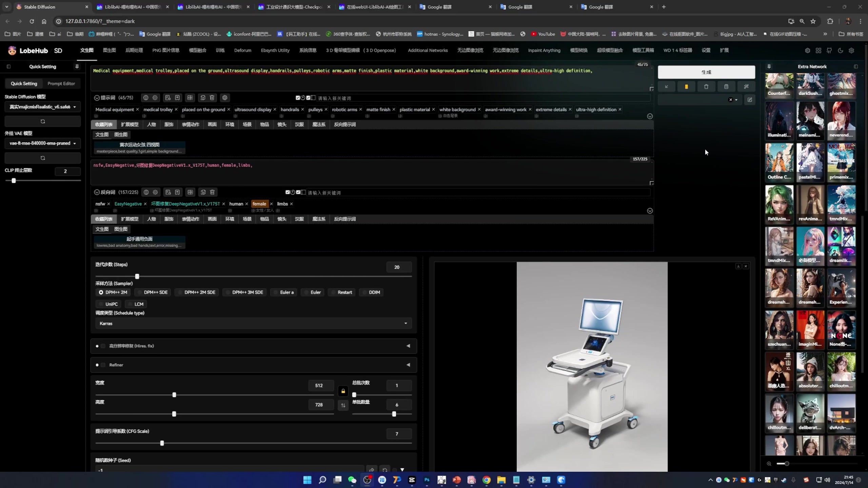Open the Karras schedule type dropdown

[x=253, y=323]
